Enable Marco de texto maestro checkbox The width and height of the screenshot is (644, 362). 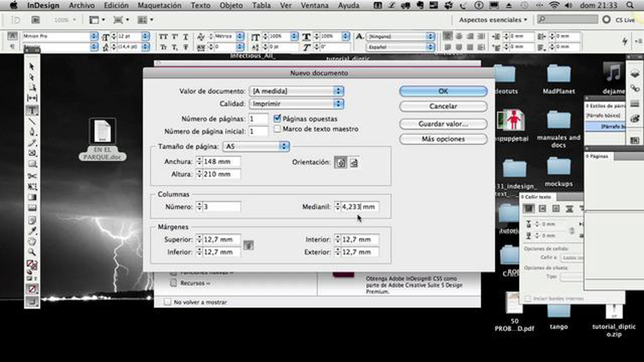pyautogui.click(x=277, y=129)
